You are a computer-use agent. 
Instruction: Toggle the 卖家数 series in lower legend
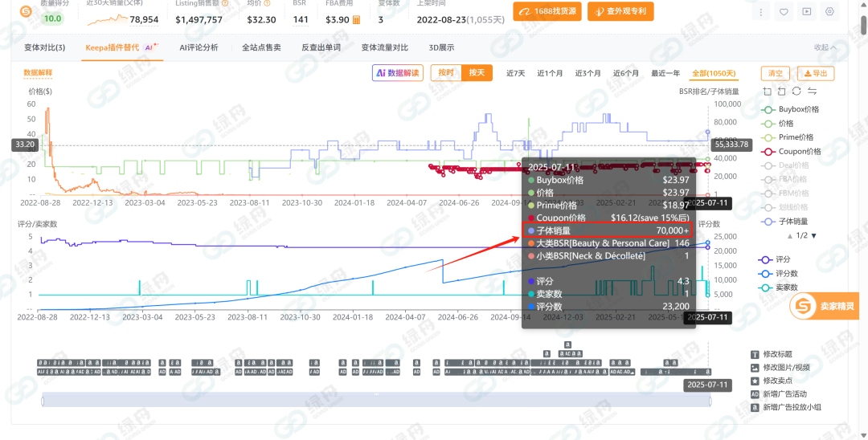(778, 287)
